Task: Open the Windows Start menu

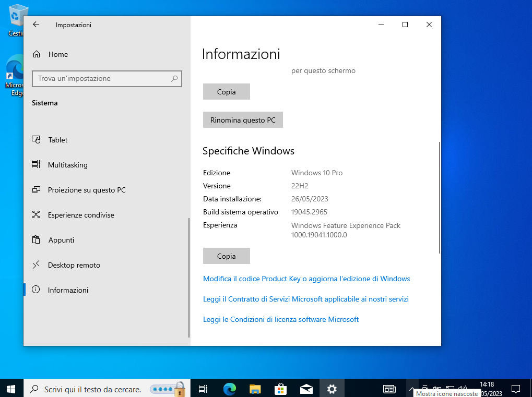Action: [11, 389]
